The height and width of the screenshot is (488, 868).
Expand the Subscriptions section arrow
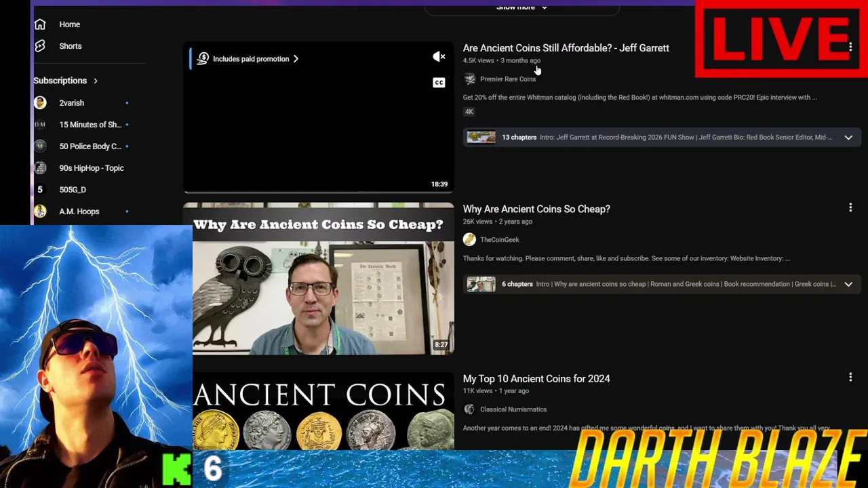tap(96, 81)
